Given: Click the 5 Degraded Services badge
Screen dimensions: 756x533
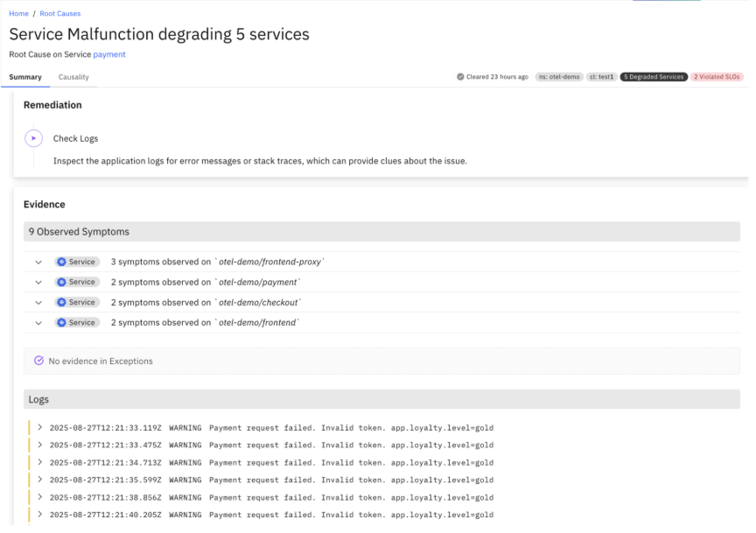Looking at the screenshot, I should (654, 77).
